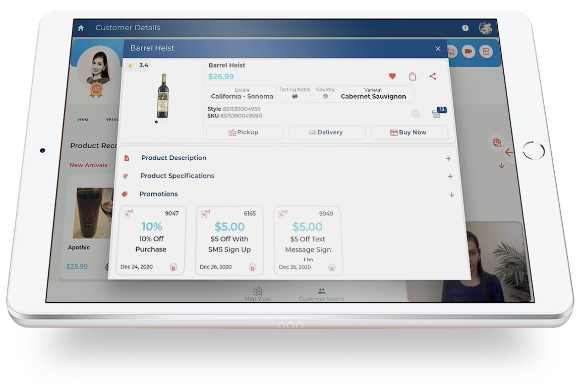Open the video call preview thumbnail
The height and width of the screenshot is (392, 580).
pyautogui.click(x=469, y=262)
